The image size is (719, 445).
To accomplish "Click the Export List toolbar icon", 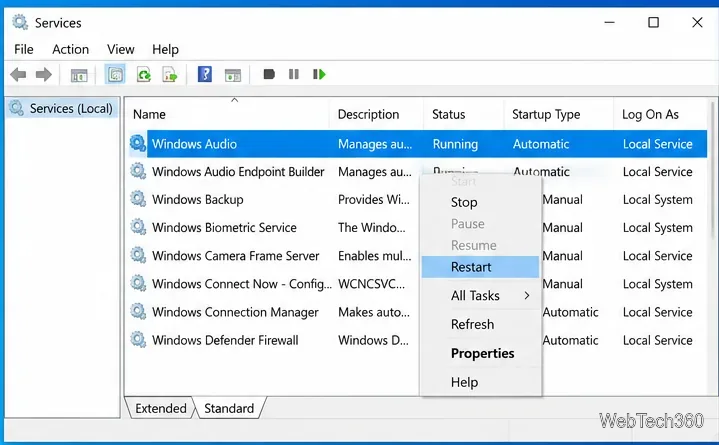I will click(170, 74).
